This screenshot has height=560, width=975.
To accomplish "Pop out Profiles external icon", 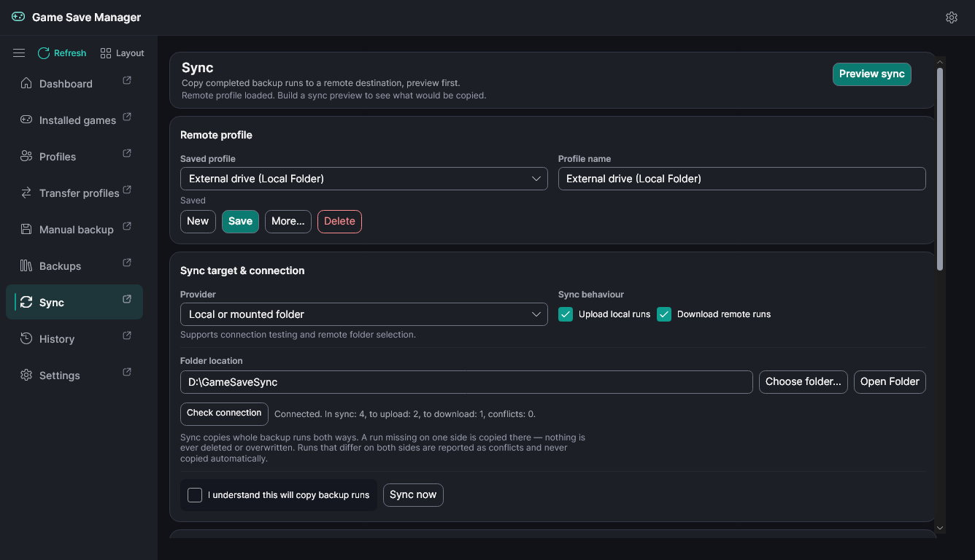I will tap(127, 153).
